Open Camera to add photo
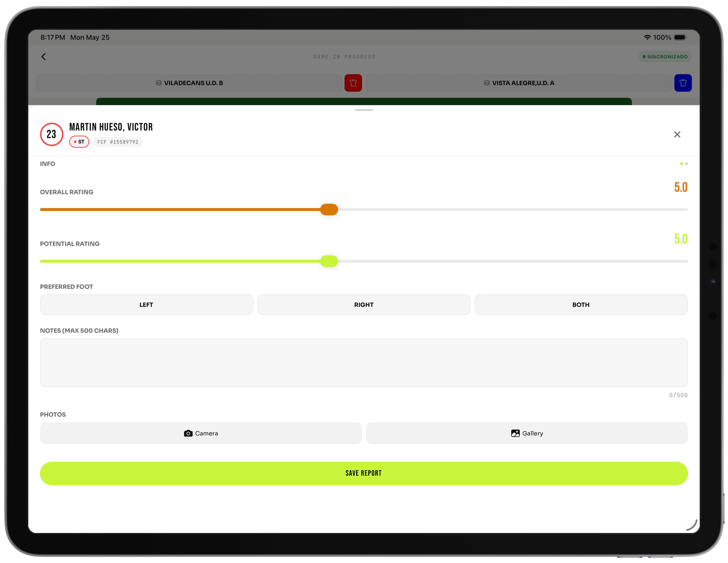Screen dimensions: 728x563 point(201,433)
